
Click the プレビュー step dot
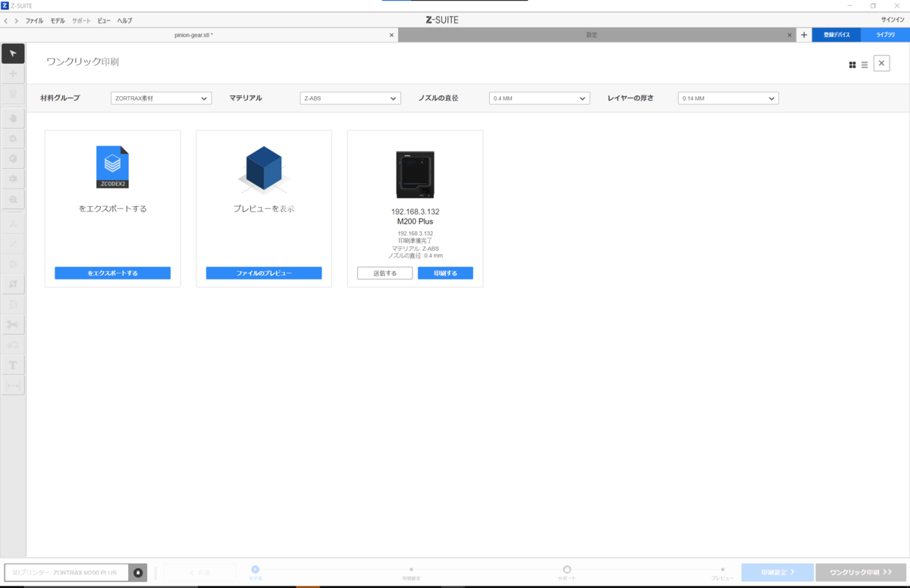(723, 569)
